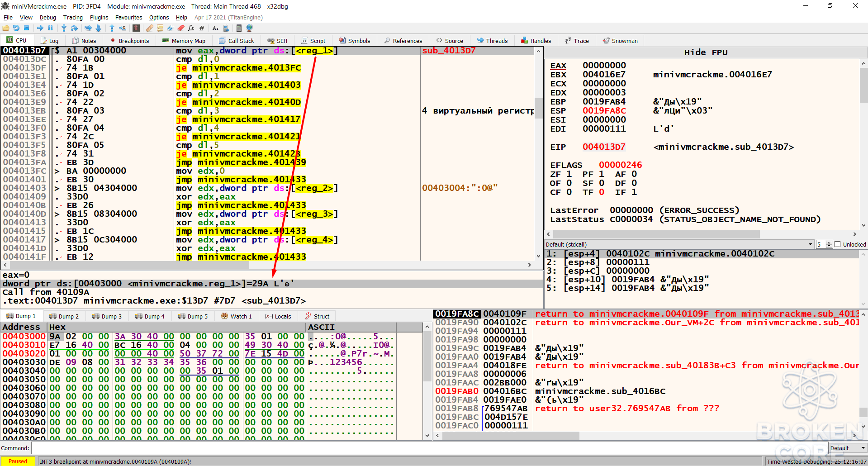Click the Pause execution icon
This screenshot has width=868, height=466.
(50, 28)
